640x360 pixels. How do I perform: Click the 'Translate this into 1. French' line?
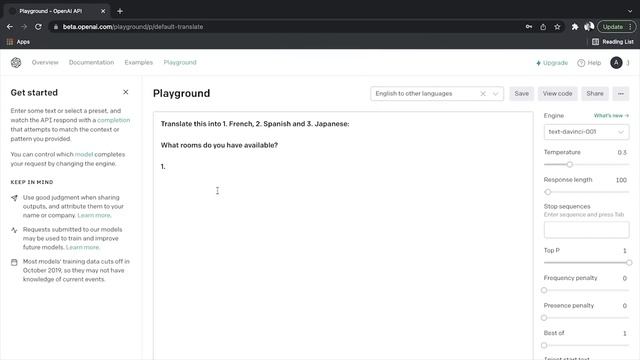click(255, 124)
